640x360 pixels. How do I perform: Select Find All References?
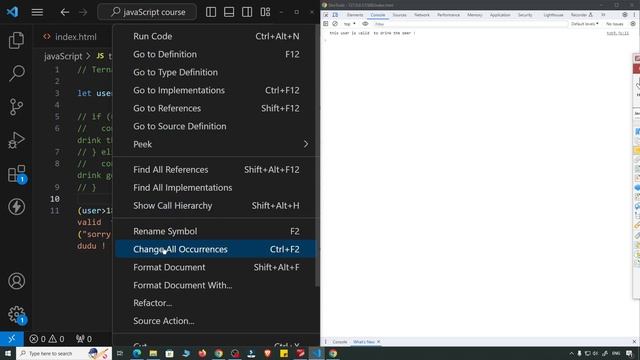[216, 169]
